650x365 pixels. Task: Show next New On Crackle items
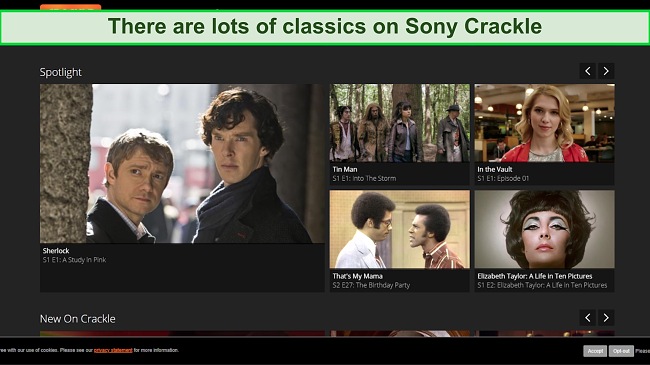click(606, 318)
